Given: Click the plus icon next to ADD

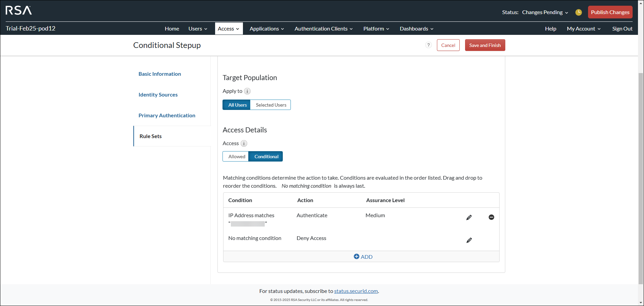Looking at the screenshot, I should pos(357,256).
